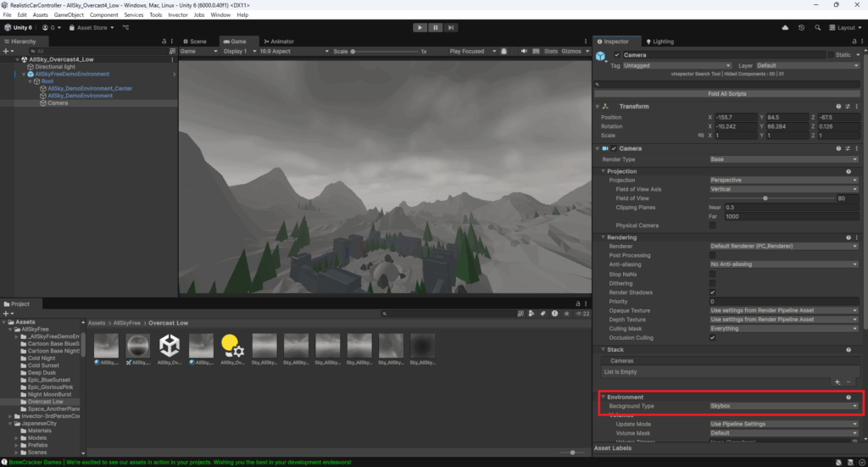Open the undo history clock icon

tap(801, 28)
